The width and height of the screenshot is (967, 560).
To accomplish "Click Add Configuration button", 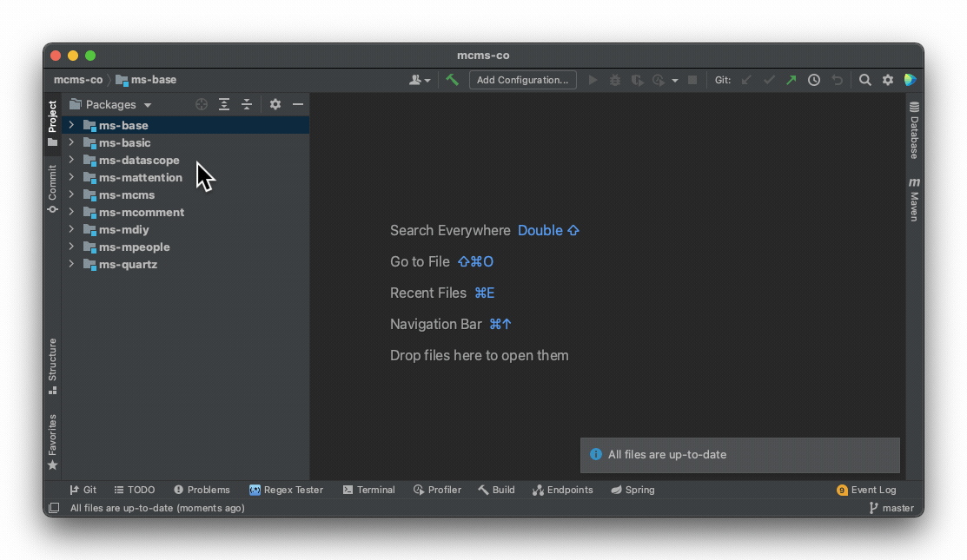I will point(522,80).
